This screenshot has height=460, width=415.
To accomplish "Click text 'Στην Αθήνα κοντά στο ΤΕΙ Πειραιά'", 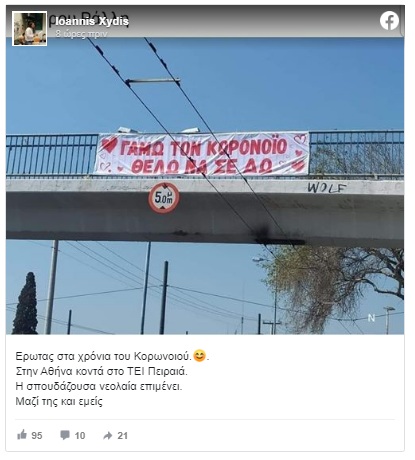I will [x=102, y=371].
